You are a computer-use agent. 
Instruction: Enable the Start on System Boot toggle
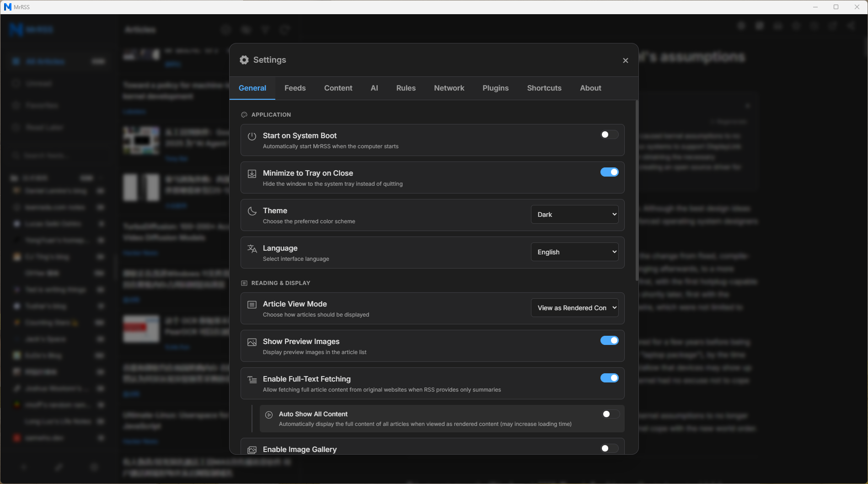point(609,134)
